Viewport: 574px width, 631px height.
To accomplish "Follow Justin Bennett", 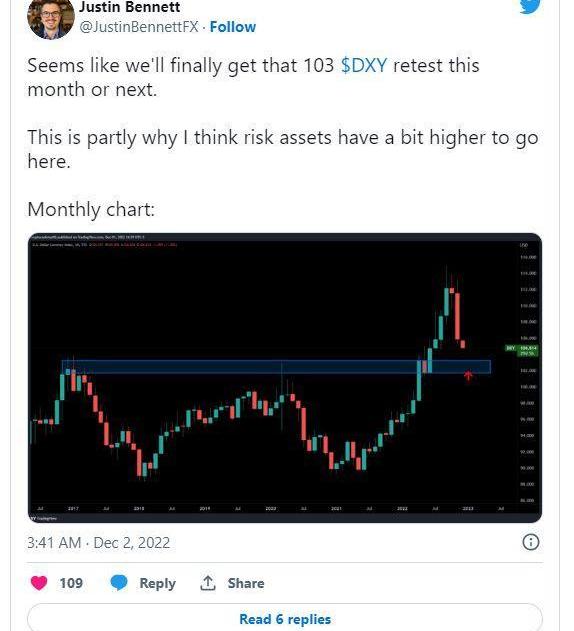I will [x=233, y=27].
